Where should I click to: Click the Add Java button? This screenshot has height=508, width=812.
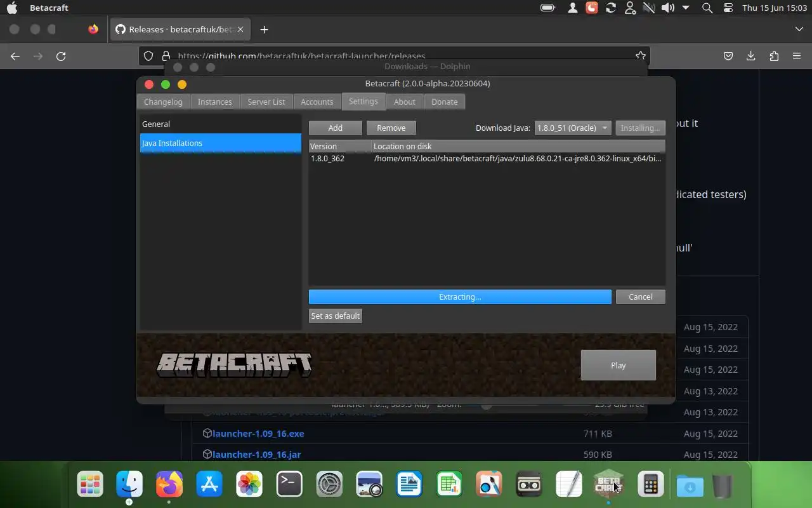coord(336,128)
